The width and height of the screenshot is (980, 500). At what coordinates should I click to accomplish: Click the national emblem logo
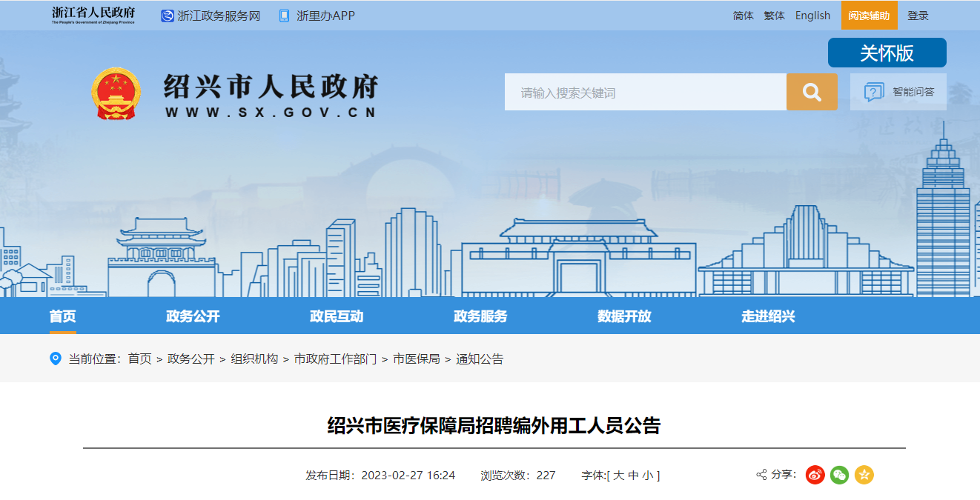(x=116, y=94)
